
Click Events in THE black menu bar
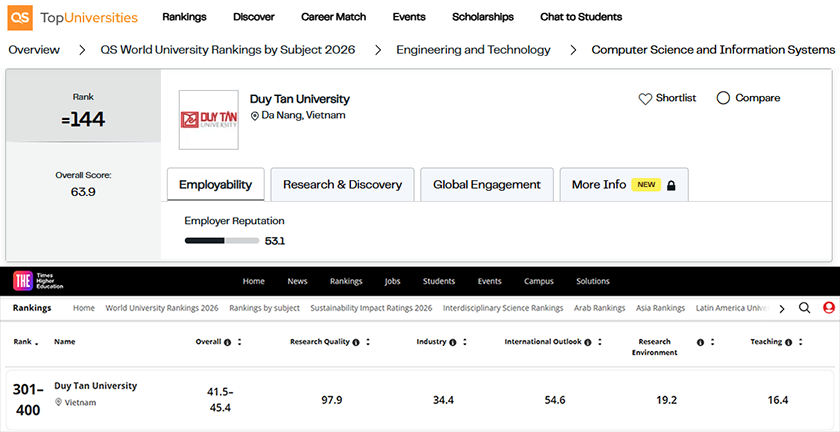tap(490, 281)
